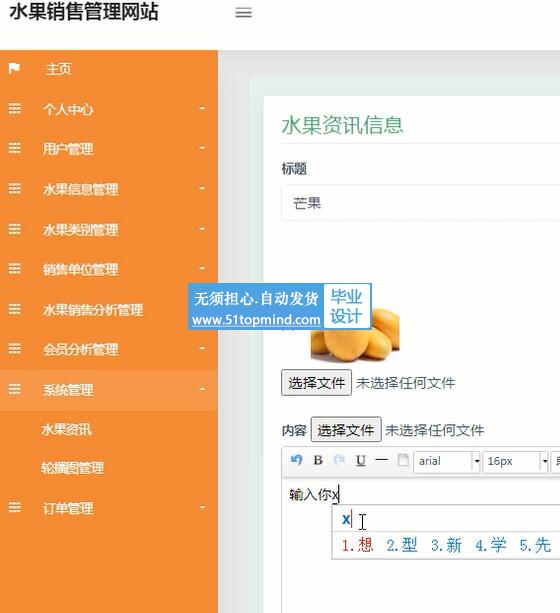Click the 标题 input field with 芒果

coord(420,203)
